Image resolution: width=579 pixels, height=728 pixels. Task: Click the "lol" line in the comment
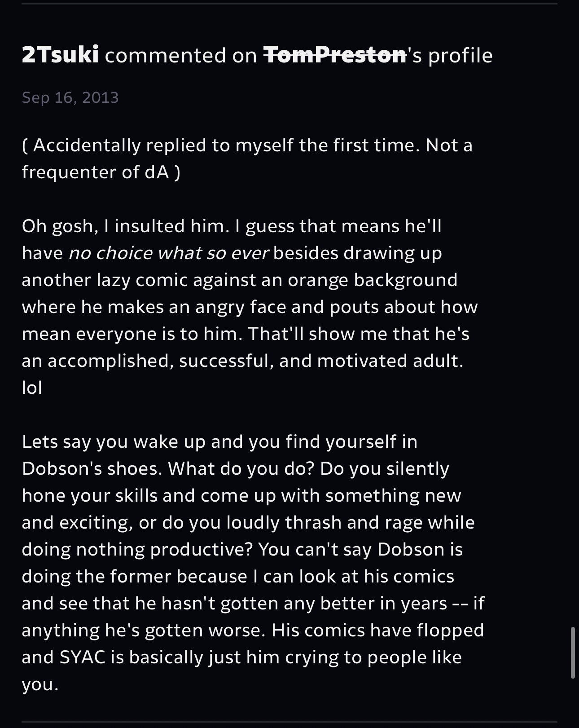click(x=32, y=388)
